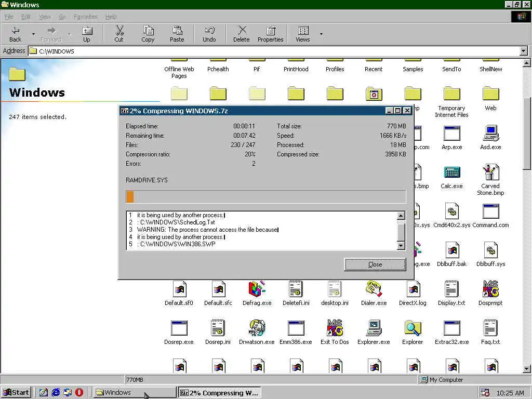Launch Opera from Quick Launch
This screenshot has width=532, height=399.
pyautogui.click(x=79, y=393)
